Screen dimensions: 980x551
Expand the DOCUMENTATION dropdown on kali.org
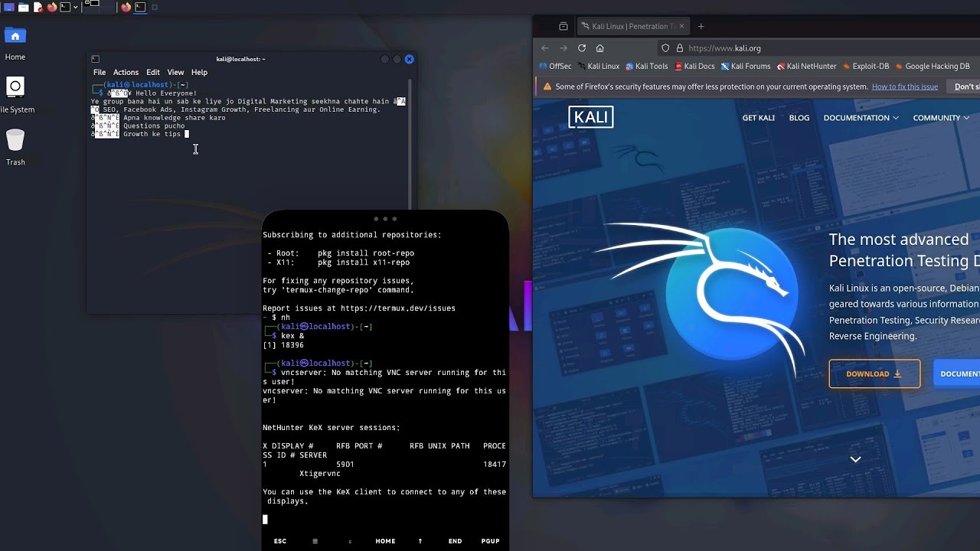(x=861, y=118)
